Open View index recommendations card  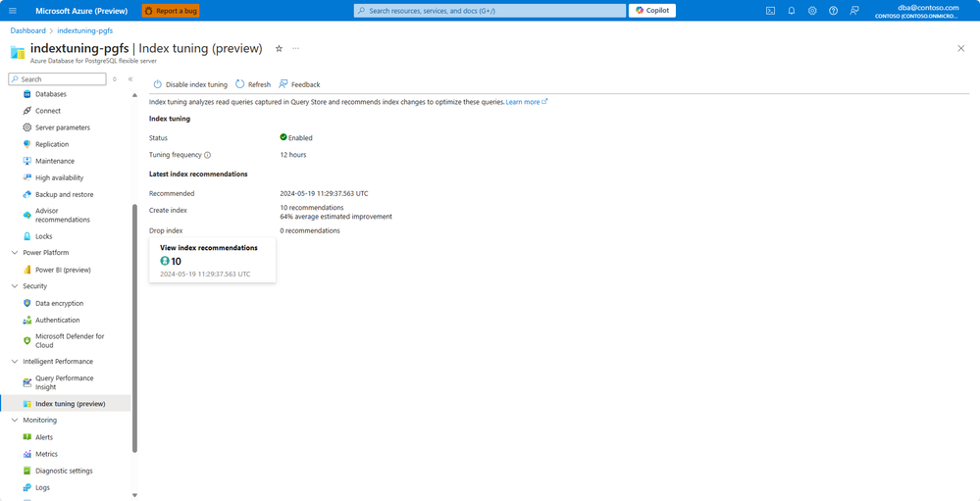click(x=213, y=260)
